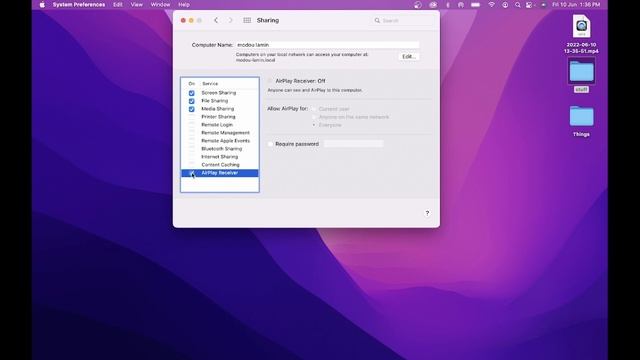Open the Edit menu
Viewport: 640px width, 360px height.
coord(118,5)
